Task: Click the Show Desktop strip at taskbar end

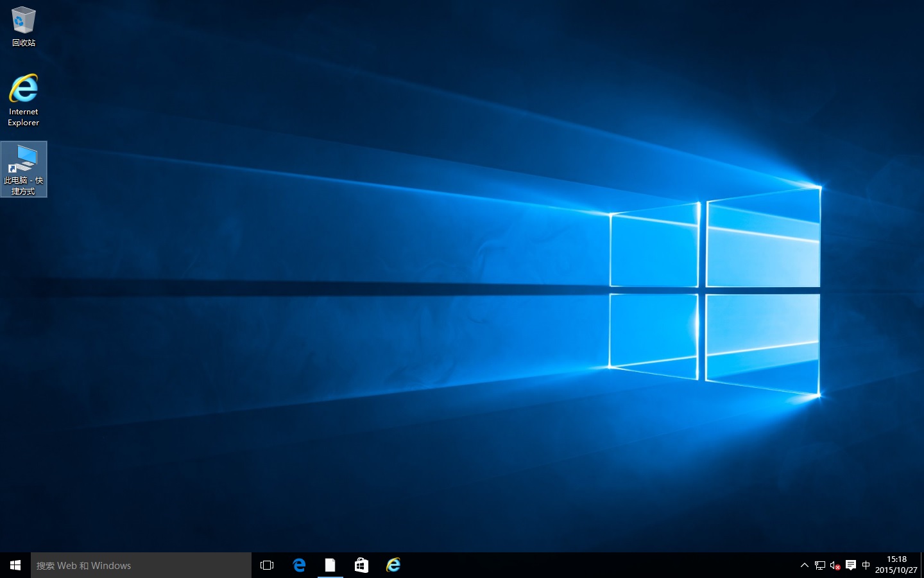Action: (x=922, y=565)
